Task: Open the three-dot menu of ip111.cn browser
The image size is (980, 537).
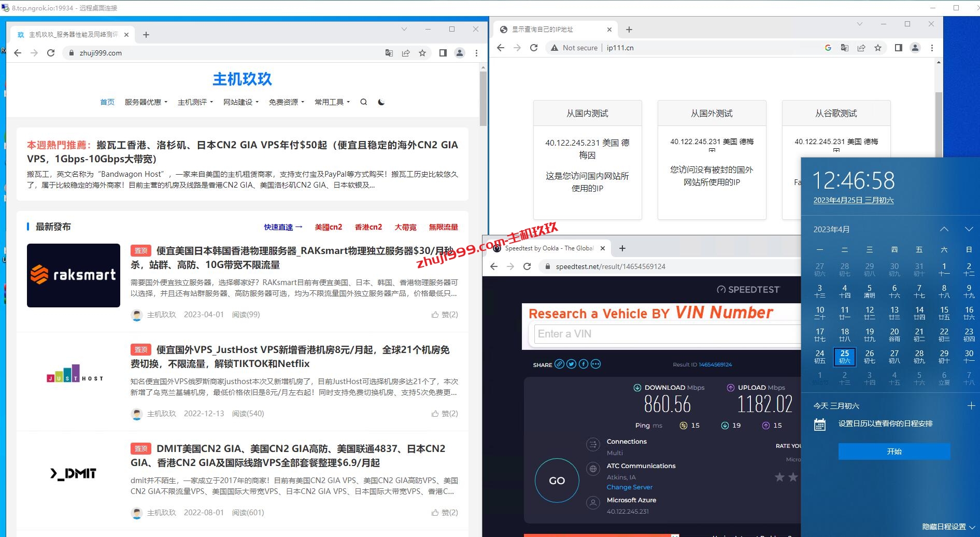Action: coord(932,48)
